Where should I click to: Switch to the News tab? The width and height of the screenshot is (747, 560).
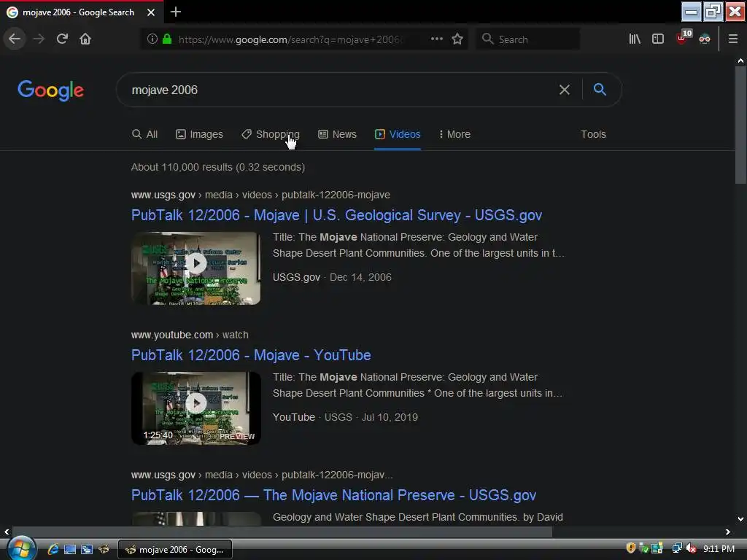337,134
